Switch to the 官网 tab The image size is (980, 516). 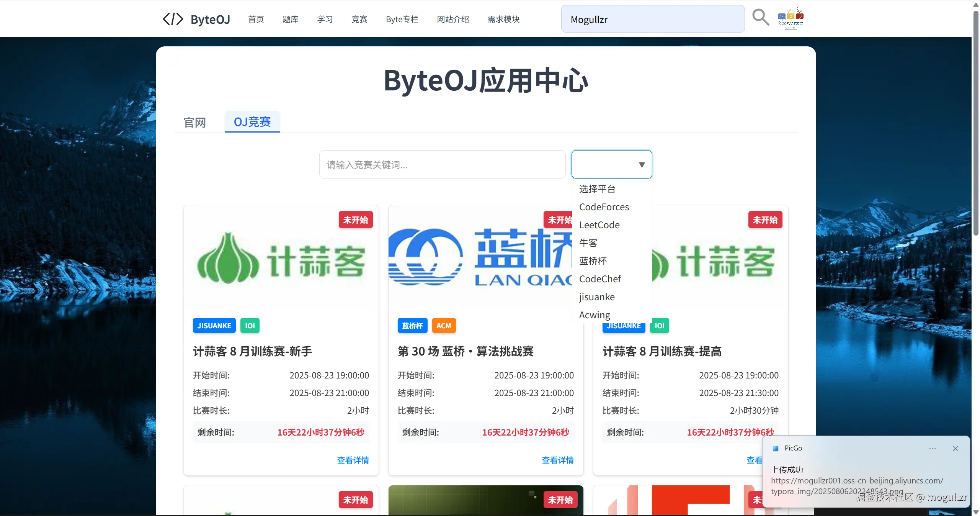(x=194, y=123)
